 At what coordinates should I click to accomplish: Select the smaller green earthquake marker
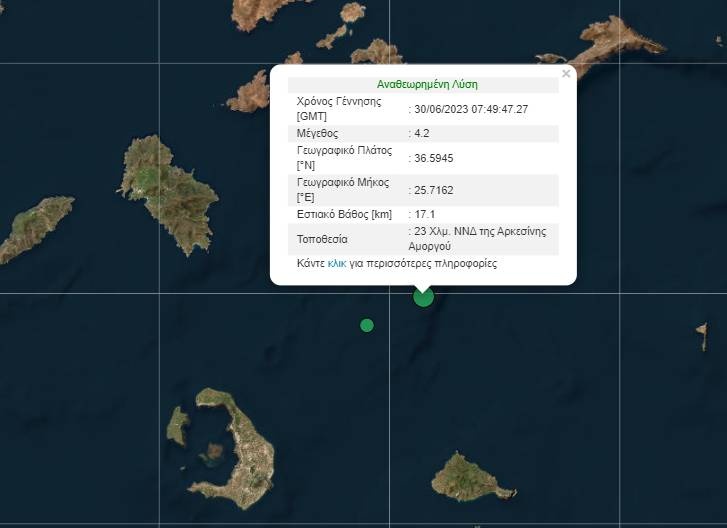(x=367, y=325)
